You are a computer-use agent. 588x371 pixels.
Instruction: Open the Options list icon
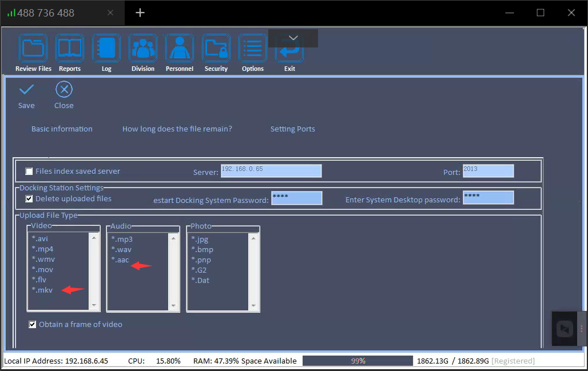pyautogui.click(x=253, y=49)
